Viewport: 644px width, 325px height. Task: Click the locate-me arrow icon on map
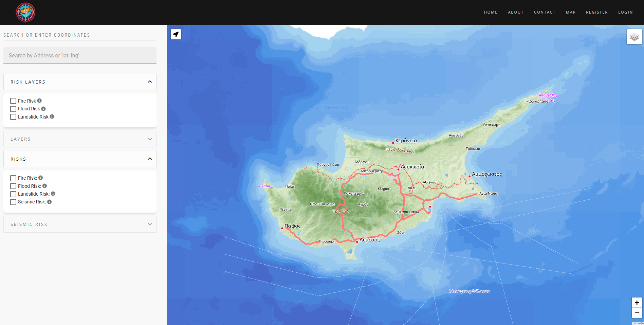[x=176, y=34]
